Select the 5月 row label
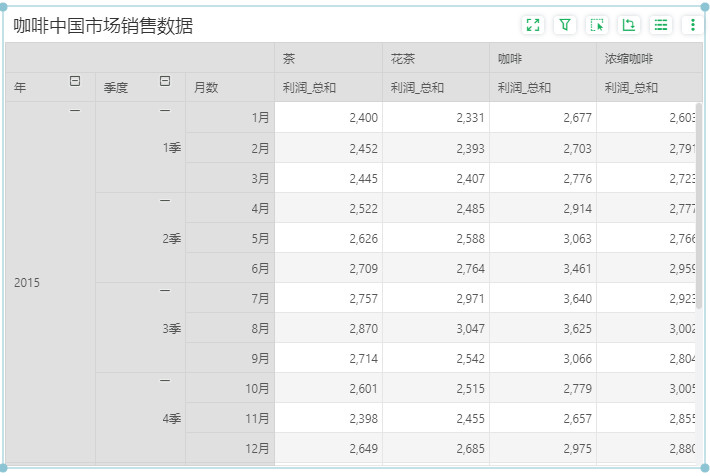The height and width of the screenshot is (476, 710). 230,238
